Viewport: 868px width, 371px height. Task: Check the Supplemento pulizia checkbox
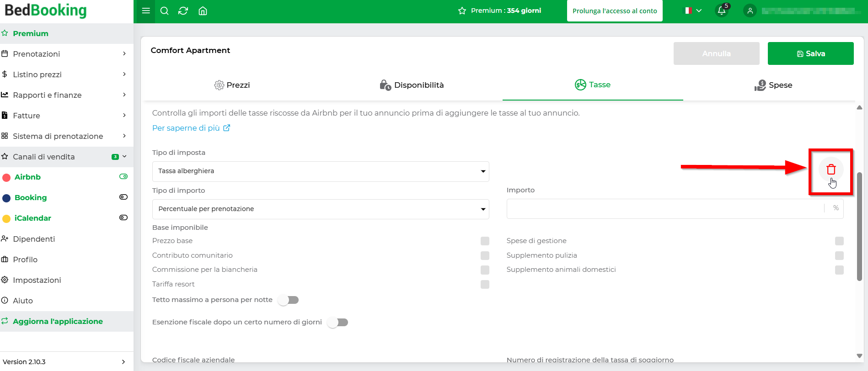pyautogui.click(x=839, y=255)
